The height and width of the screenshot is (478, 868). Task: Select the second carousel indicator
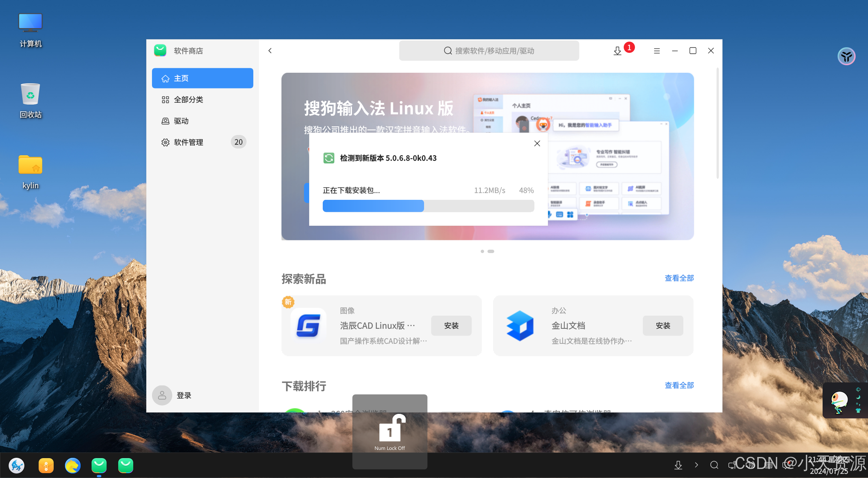(491, 251)
